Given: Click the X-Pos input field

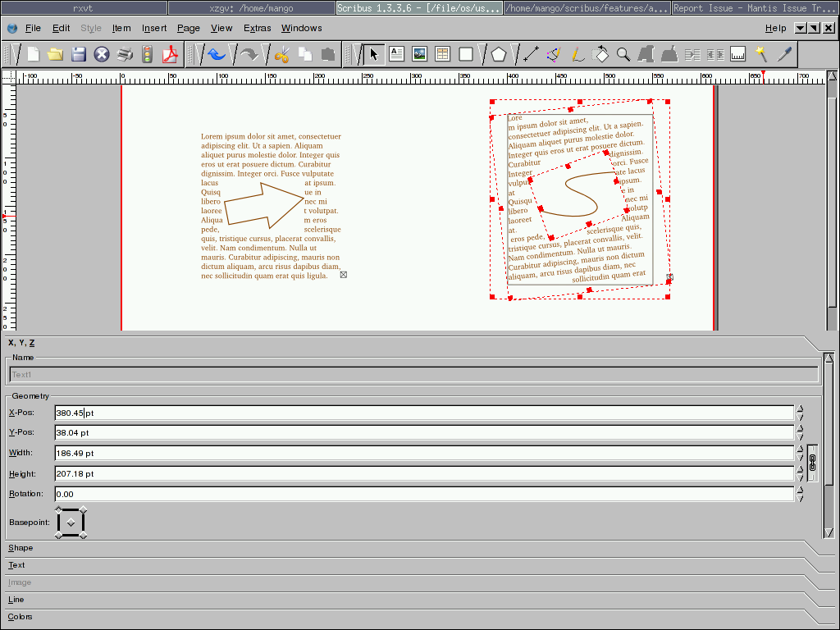Looking at the screenshot, I should coord(423,413).
